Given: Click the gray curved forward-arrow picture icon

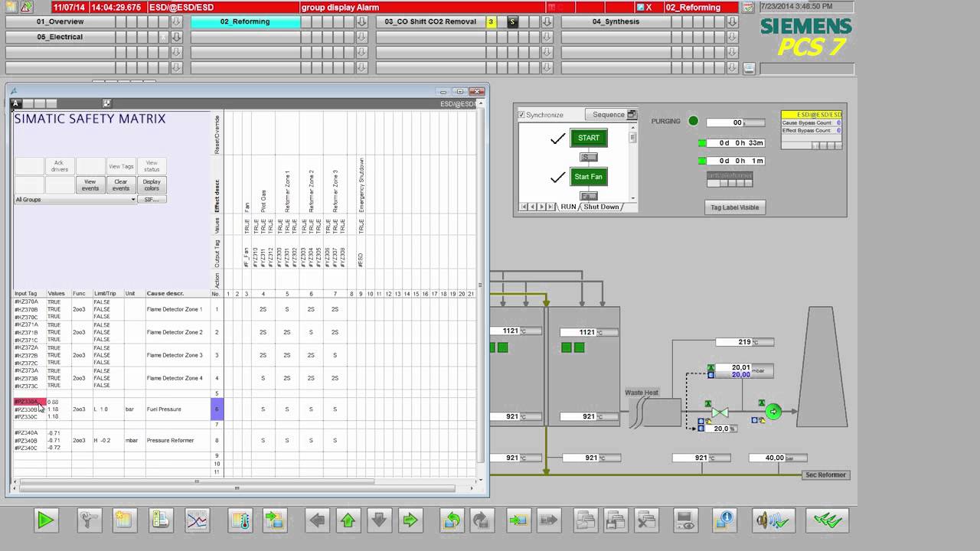Looking at the screenshot, I should (482, 520).
